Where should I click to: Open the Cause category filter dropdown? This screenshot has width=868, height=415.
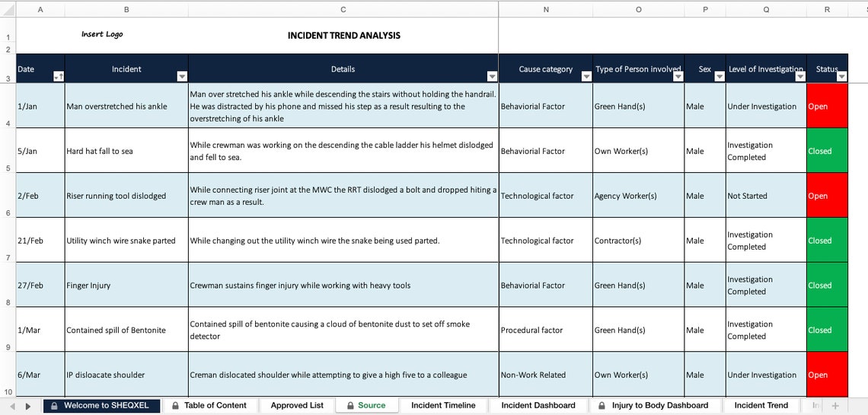(586, 77)
